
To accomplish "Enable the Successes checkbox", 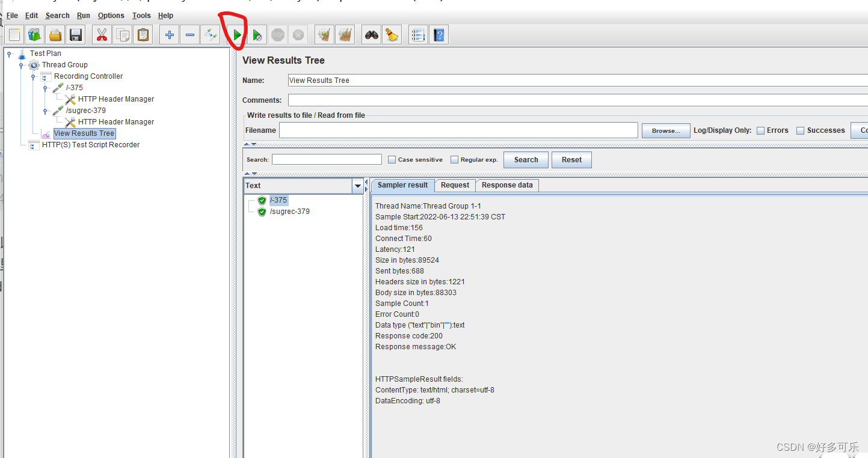I will [801, 130].
